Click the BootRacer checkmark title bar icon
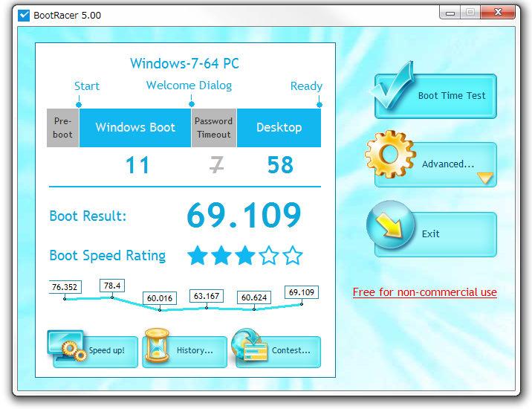Screen dimensions: 532x409 [24, 16]
